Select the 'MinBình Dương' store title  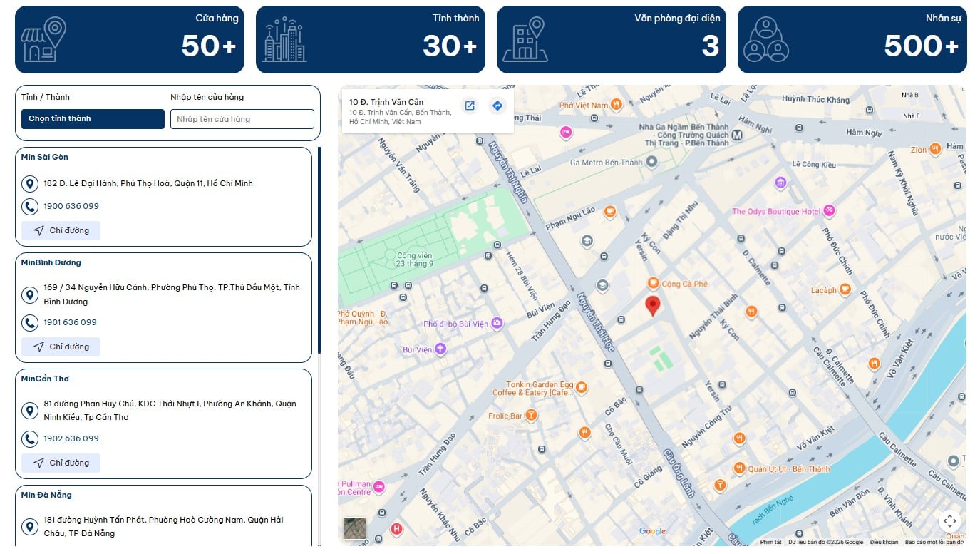coord(51,262)
